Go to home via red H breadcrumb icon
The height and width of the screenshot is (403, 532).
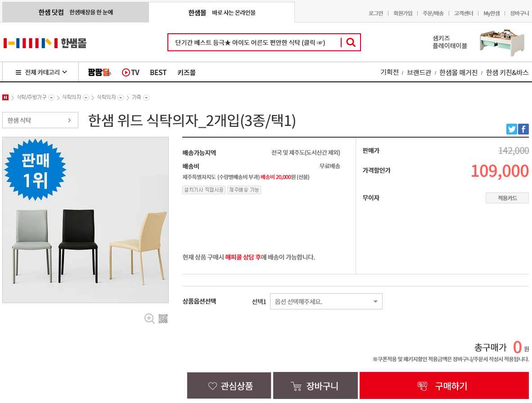click(5, 98)
